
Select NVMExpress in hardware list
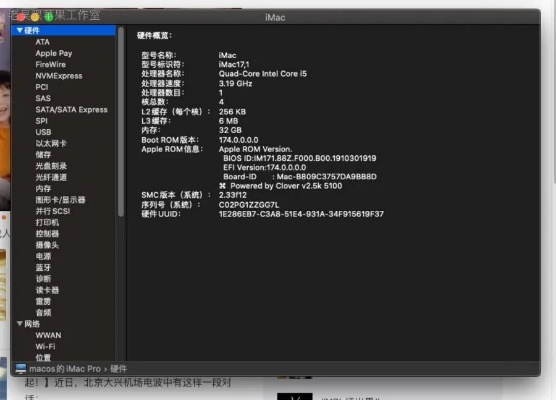click(59, 76)
